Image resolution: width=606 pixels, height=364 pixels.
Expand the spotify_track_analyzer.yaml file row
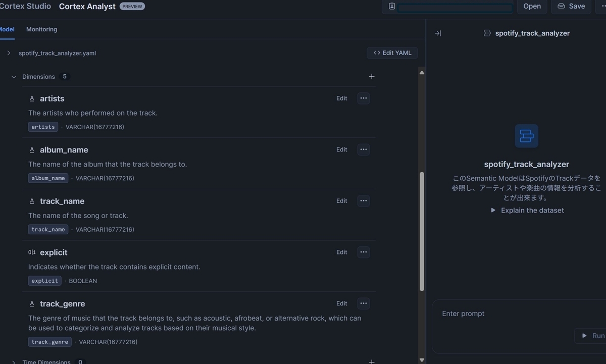9,53
